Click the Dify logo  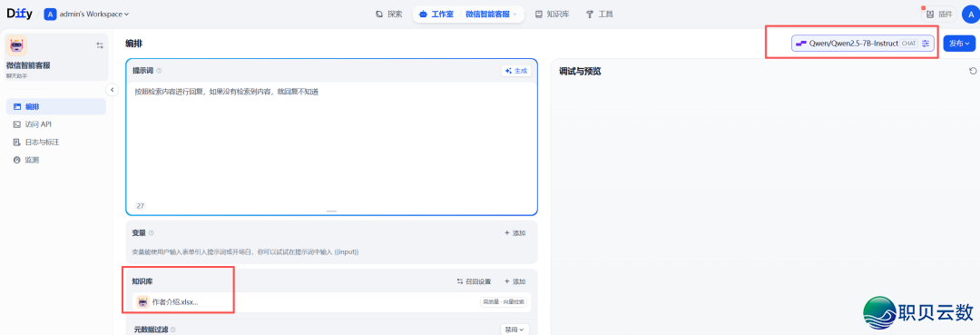(x=19, y=13)
